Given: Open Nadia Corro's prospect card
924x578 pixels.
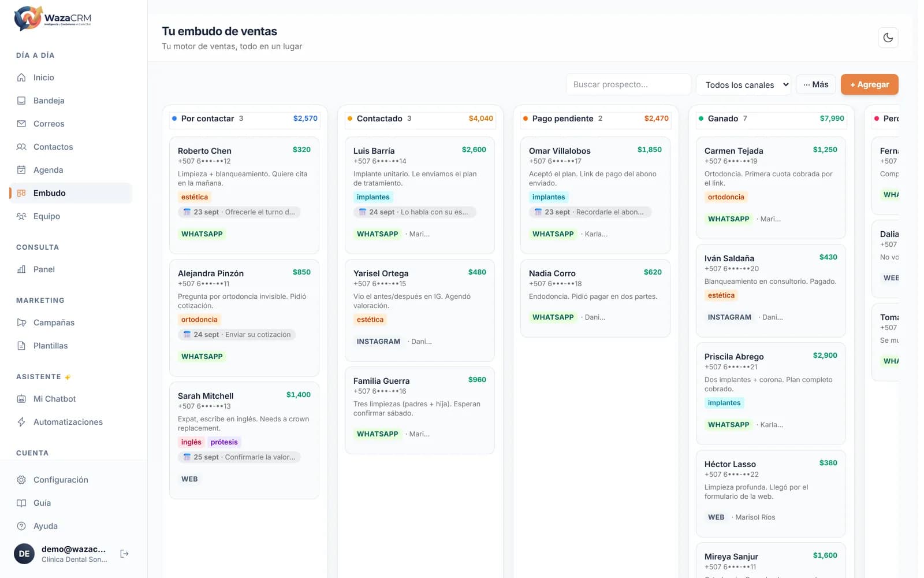Looking at the screenshot, I should coord(595,298).
